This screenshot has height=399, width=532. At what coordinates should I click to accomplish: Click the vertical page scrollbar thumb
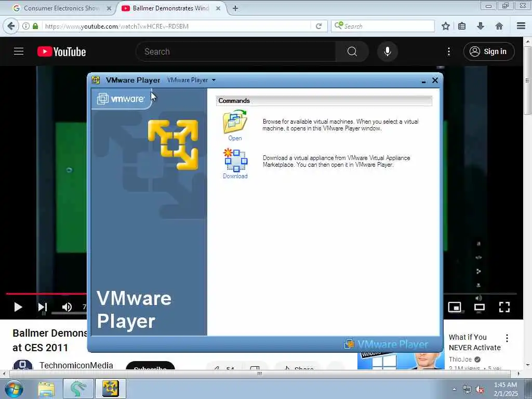(528, 81)
